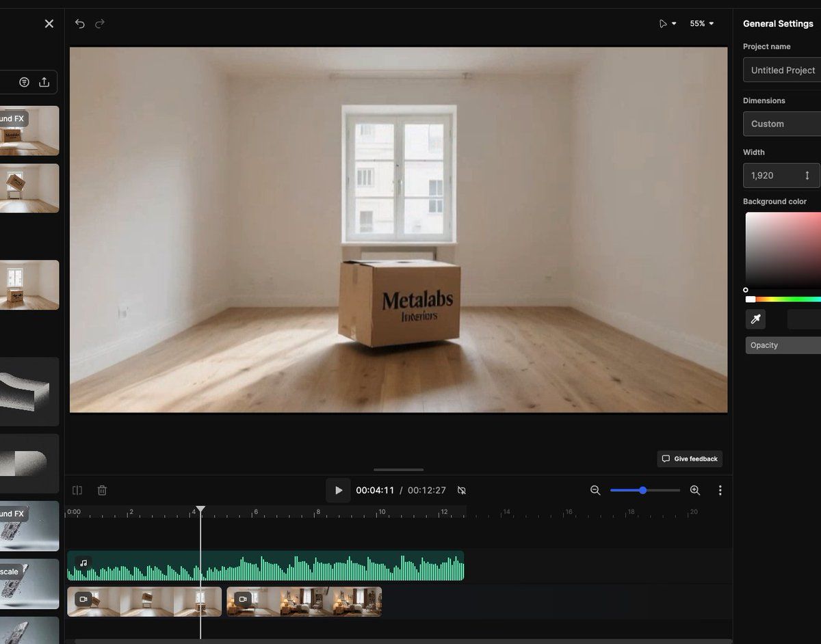The width and height of the screenshot is (821, 644).
Task: Select the third room thumbnail with the small box
Action: click(x=29, y=285)
